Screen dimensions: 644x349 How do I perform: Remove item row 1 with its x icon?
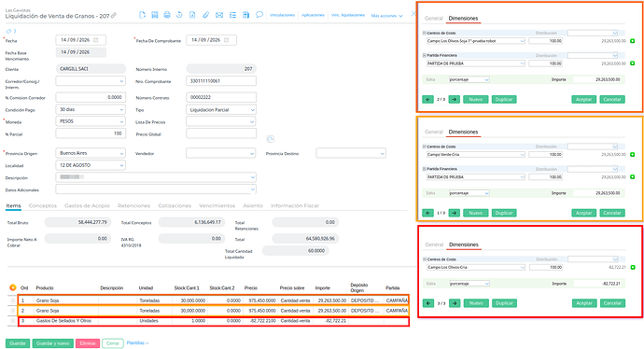pyautogui.click(x=12, y=300)
